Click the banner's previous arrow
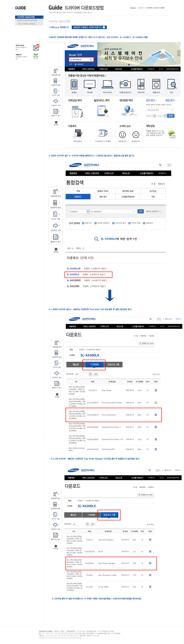184x644 pixels. pyautogui.click(x=99, y=53)
